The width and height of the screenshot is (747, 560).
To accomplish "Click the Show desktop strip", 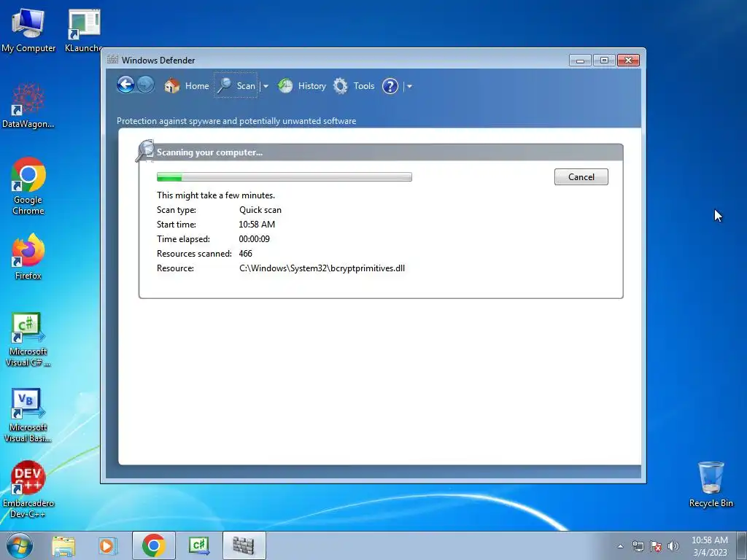I will [741, 545].
